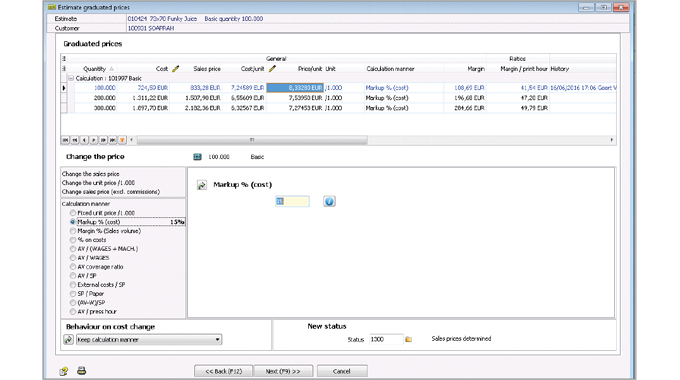Select Margin % (Sales volume) radio option
The height and width of the screenshot is (380, 680).
point(73,231)
